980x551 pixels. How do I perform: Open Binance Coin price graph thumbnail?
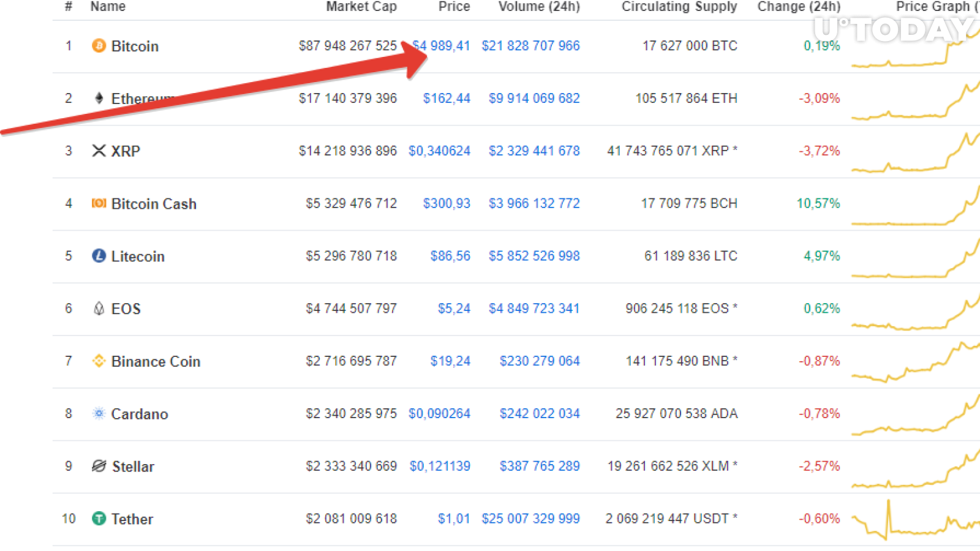916,362
